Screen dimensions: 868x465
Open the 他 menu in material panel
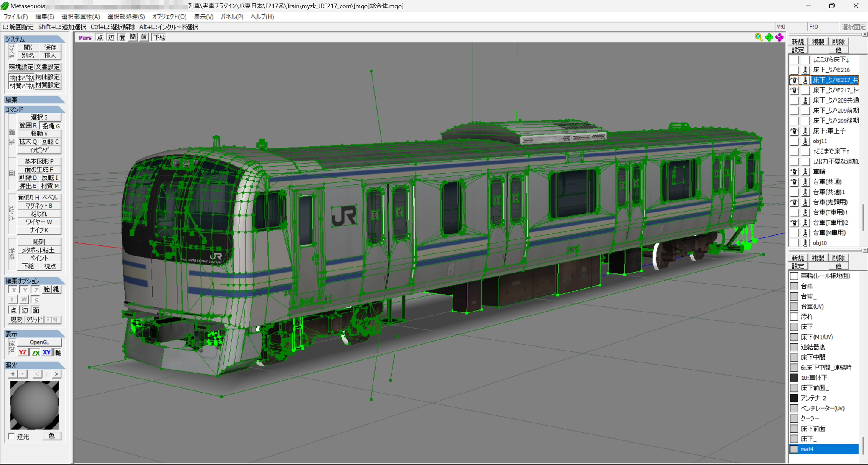coord(838,266)
